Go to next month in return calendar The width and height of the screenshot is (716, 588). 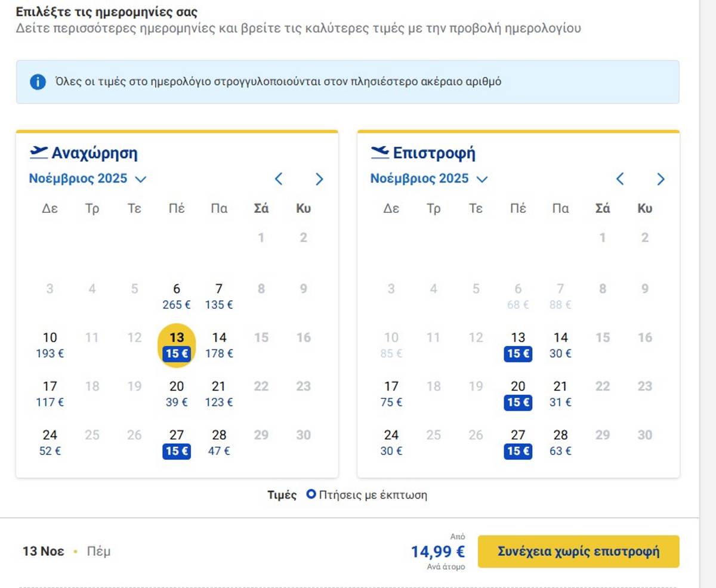point(661,179)
